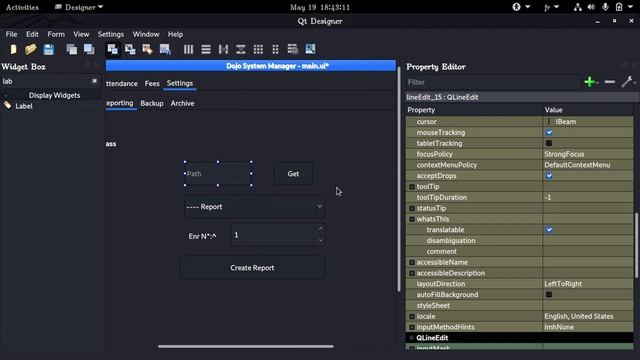Apply Lay Out in a Form Layout

tap(276, 49)
